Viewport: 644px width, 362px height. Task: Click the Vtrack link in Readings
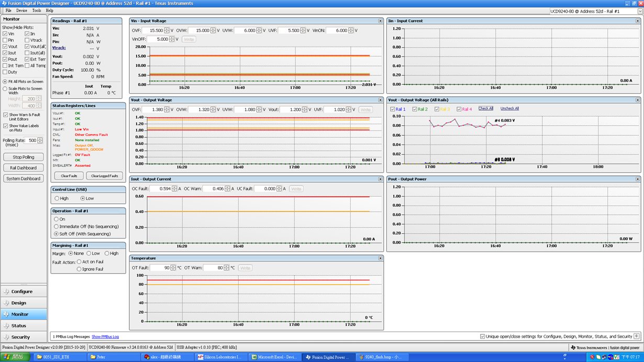59,48
